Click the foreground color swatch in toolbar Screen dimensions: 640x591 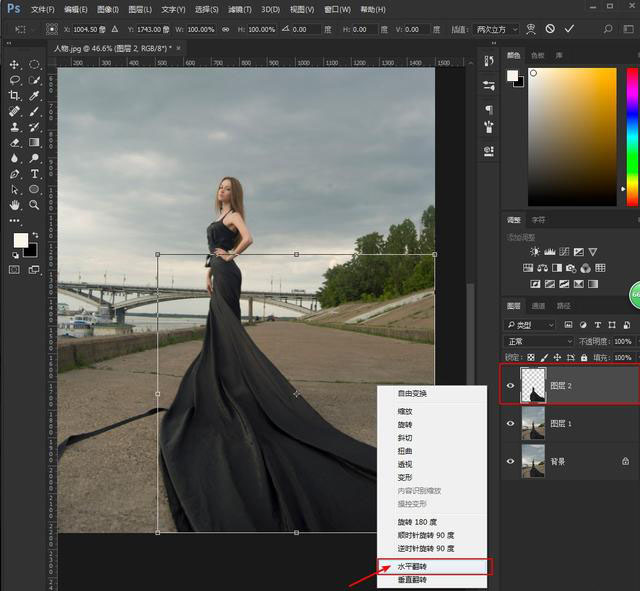(20, 240)
